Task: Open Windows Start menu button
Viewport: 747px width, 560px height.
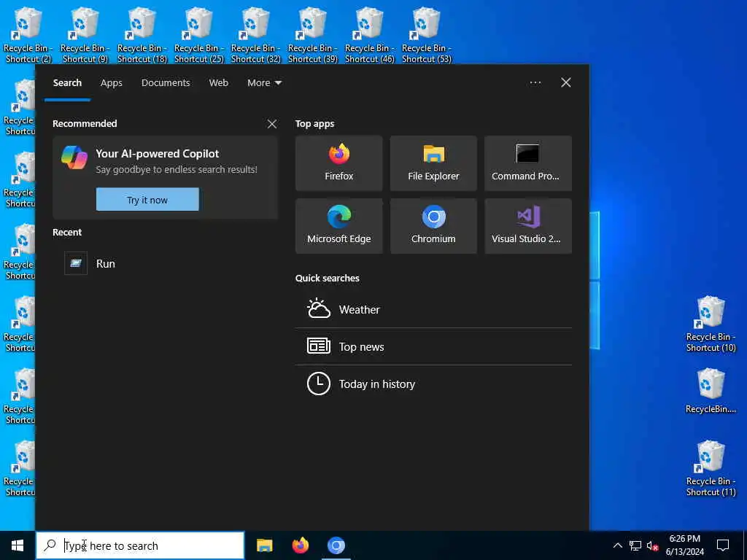Action: click(18, 545)
